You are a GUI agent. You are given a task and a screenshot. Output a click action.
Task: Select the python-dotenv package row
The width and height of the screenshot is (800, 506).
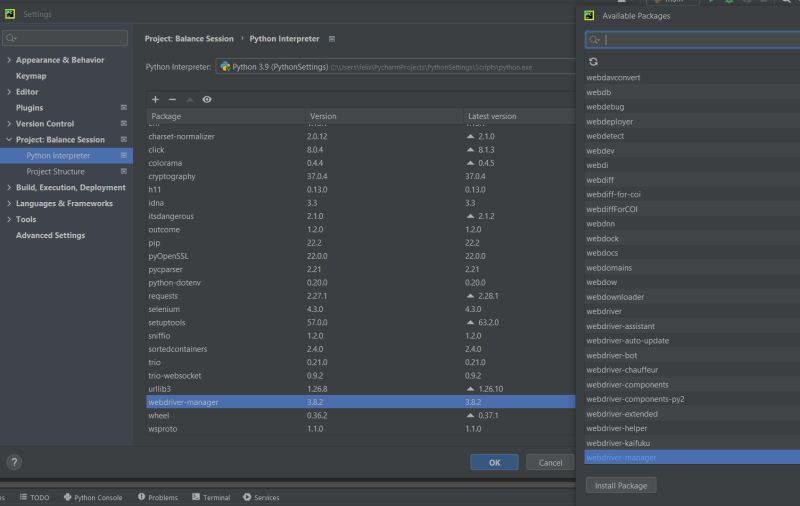(x=361, y=283)
